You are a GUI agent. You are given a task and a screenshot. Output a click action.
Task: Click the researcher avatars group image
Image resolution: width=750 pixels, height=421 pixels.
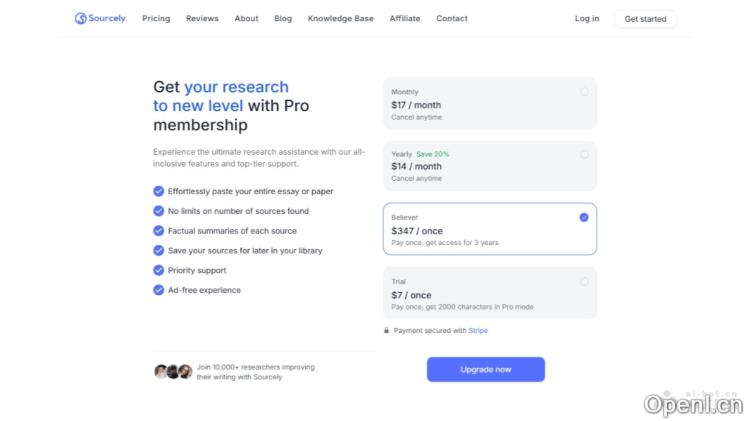point(173,371)
